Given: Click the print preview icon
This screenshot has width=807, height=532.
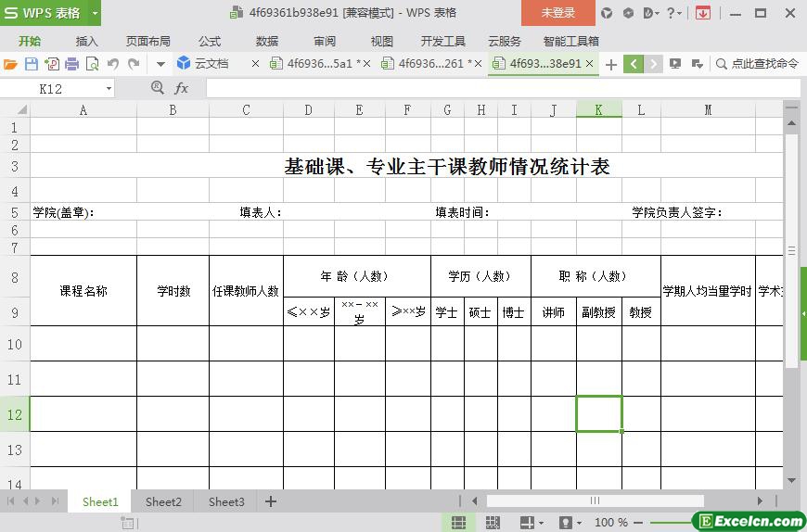Looking at the screenshot, I should (93, 64).
